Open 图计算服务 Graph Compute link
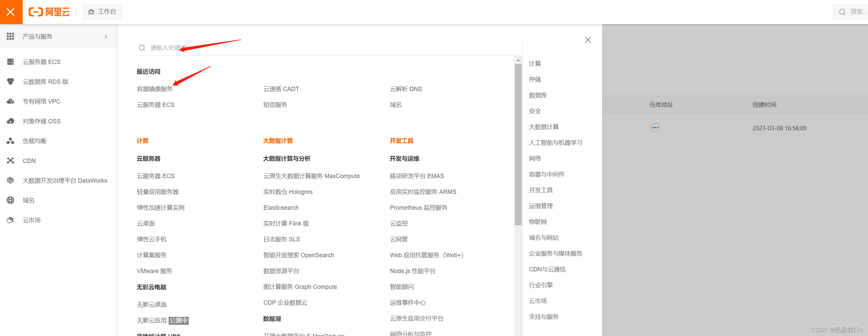 tap(300, 287)
